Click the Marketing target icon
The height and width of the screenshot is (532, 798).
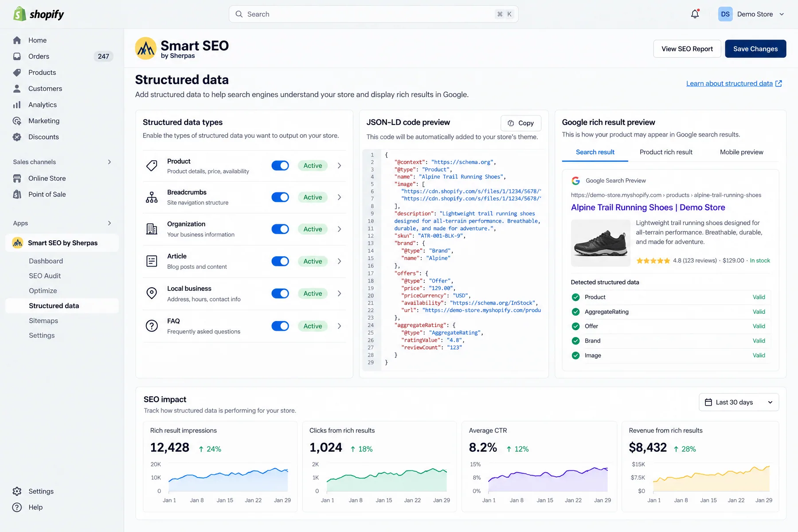point(17,121)
